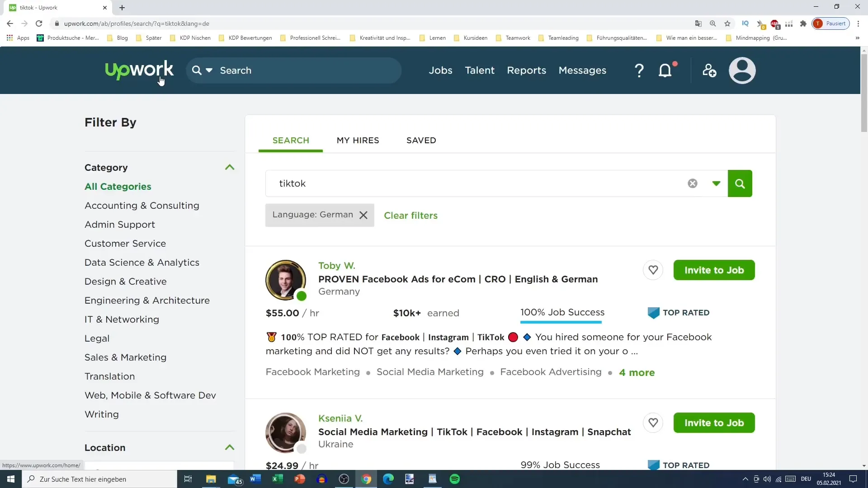Go back with the browser back arrow
Image resolution: width=868 pixels, height=488 pixels.
(10, 23)
